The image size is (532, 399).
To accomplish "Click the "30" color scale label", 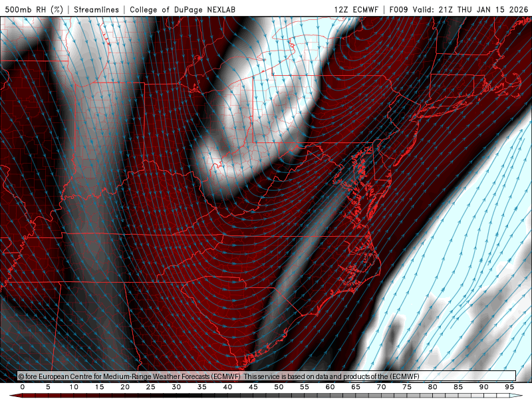I will tap(176, 387).
